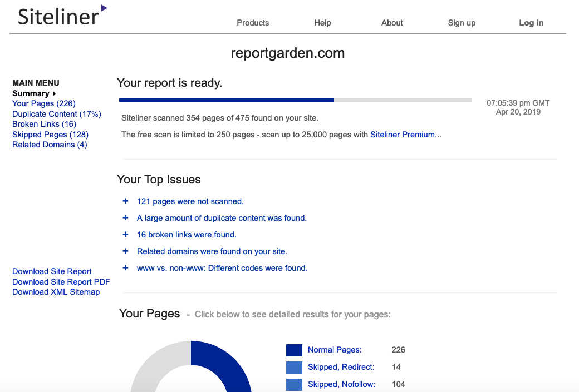The image size is (579, 392).
Task: Open Your Pages (226) link
Action: pyautogui.click(x=44, y=103)
